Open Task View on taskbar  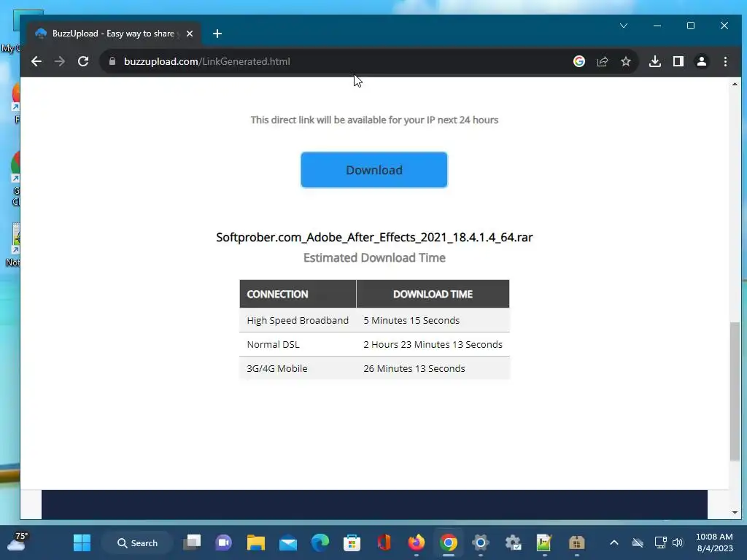(x=192, y=542)
